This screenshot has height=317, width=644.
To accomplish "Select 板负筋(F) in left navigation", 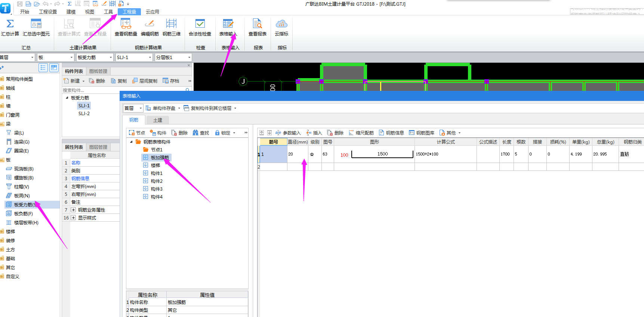I will 24,213.
